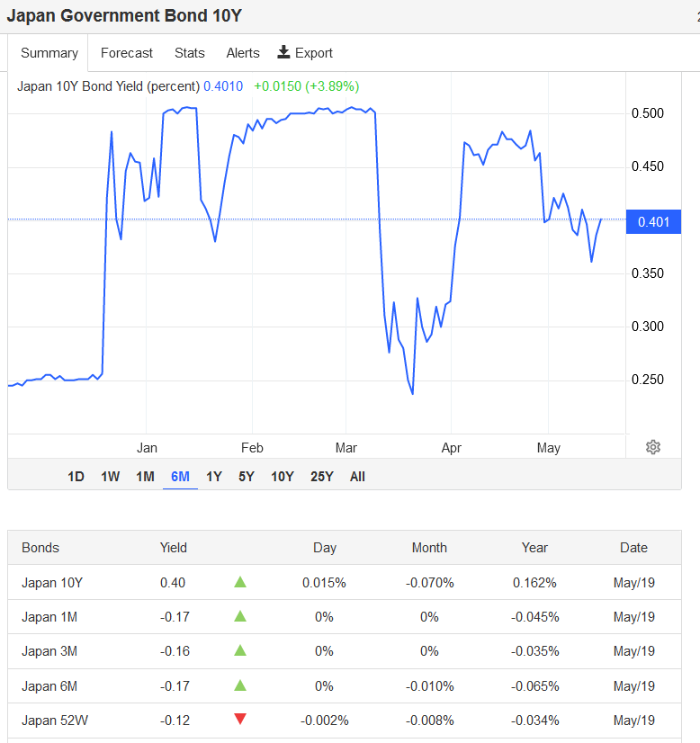Select the All time range
700x743 pixels.
(x=357, y=476)
